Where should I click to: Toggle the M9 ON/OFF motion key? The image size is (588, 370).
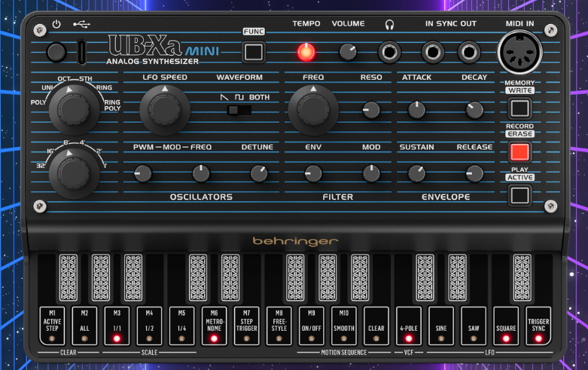pos(312,325)
